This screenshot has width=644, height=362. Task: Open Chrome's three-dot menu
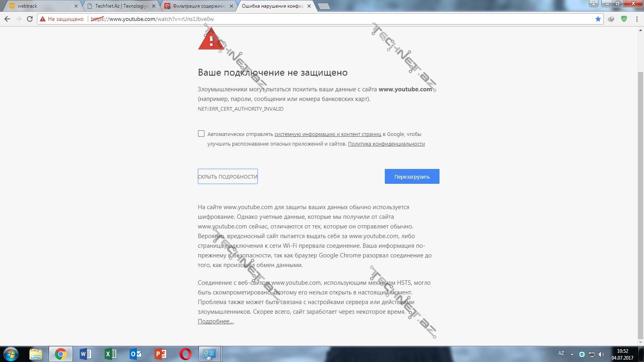[637, 19]
